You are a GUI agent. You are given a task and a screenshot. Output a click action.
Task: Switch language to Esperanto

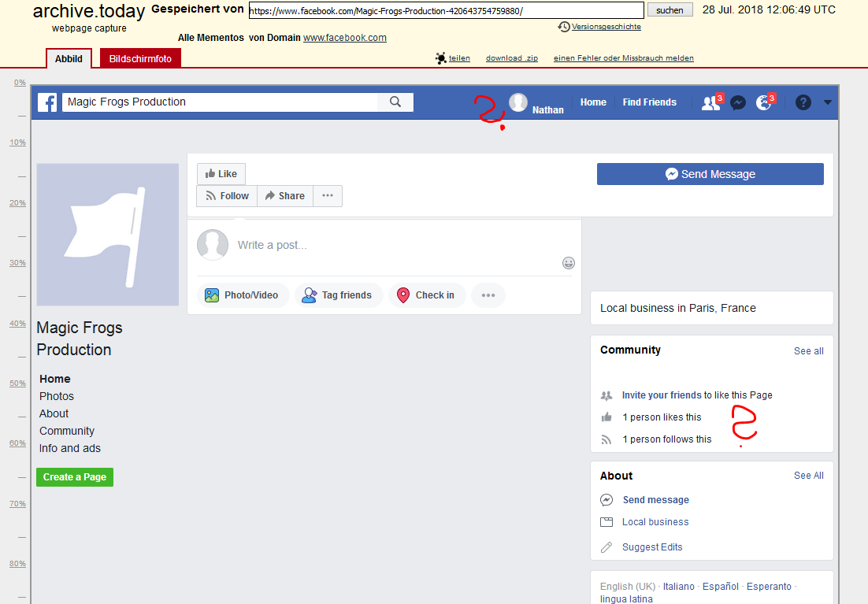click(x=769, y=587)
